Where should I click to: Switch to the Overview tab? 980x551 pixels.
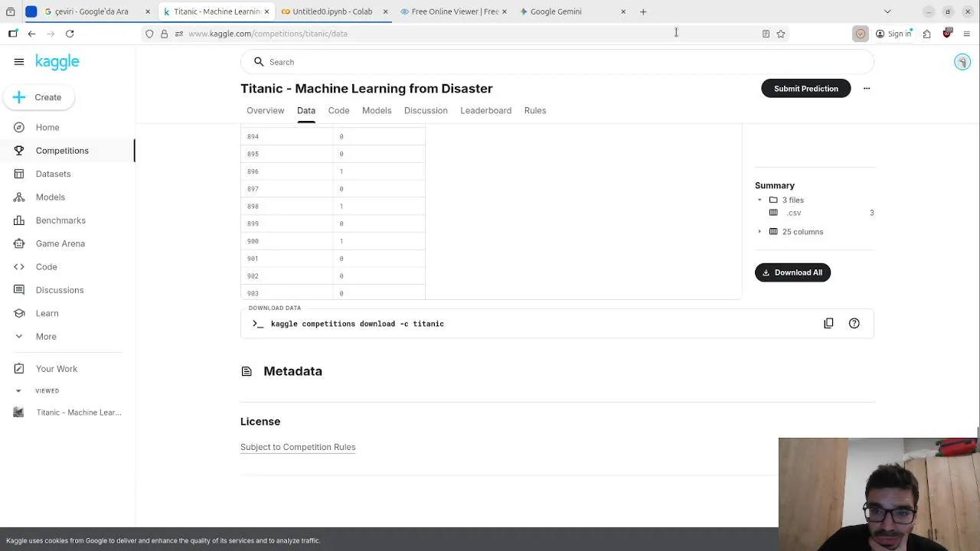(265, 111)
